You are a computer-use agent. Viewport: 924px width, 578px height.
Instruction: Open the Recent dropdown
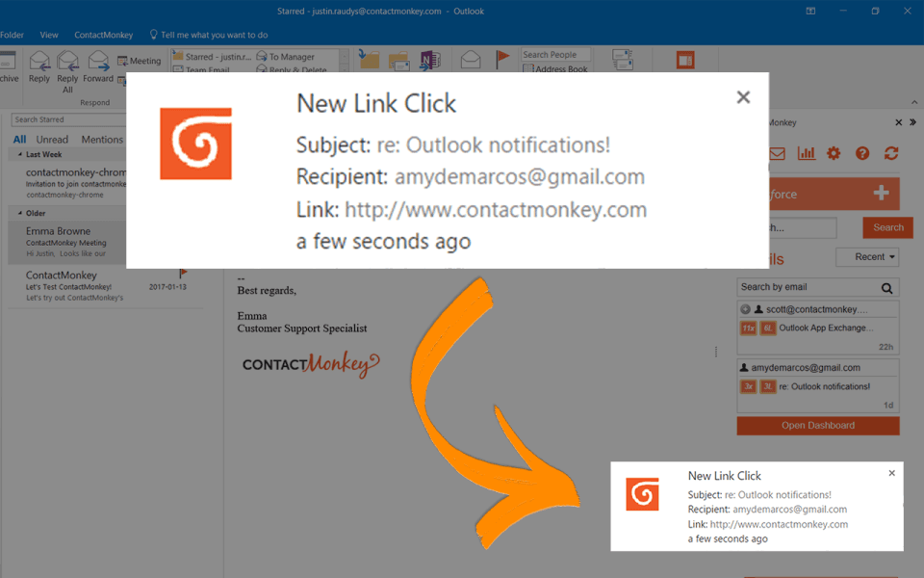click(x=867, y=257)
